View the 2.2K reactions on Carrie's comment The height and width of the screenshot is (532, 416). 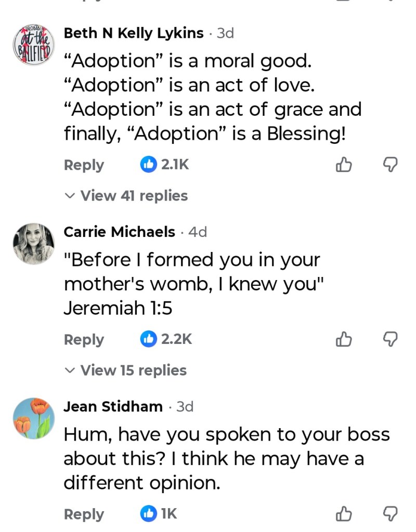click(x=166, y=340)
